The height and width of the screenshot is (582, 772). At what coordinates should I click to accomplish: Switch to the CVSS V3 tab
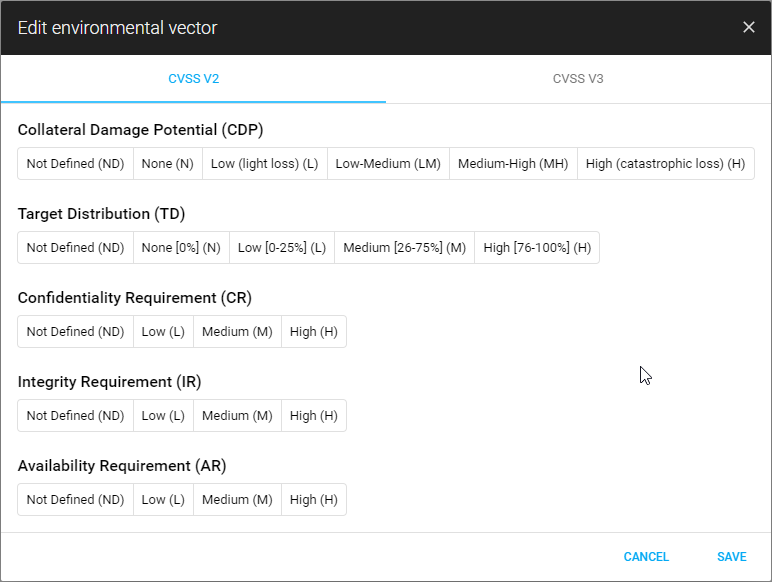(578, 79)
